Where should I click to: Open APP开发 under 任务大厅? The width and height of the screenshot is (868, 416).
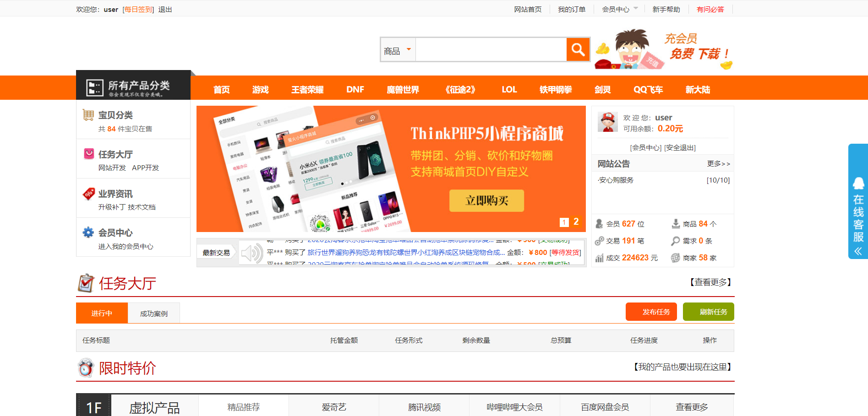click(x=145, y=168)
